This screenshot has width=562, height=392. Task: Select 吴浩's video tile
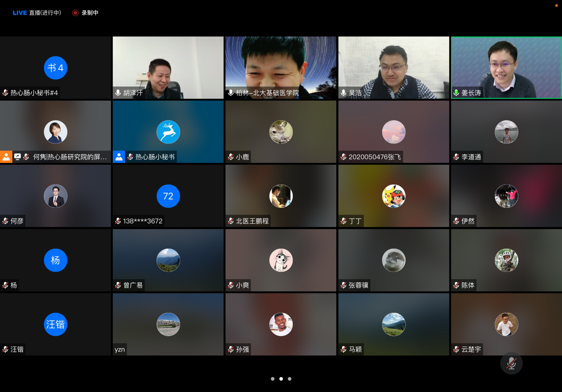(393, 66)
